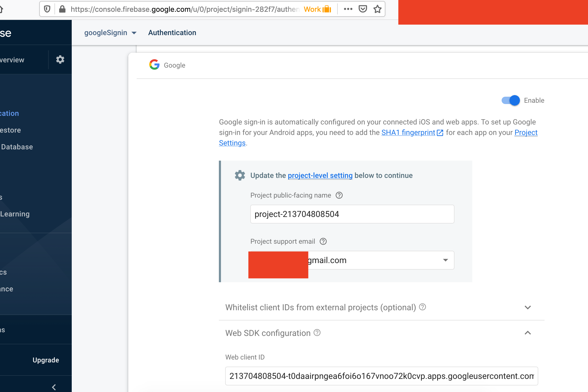The image size is (588, 392).
Task: Expand the Whitelist client IDs section
Action: point(528,307)
